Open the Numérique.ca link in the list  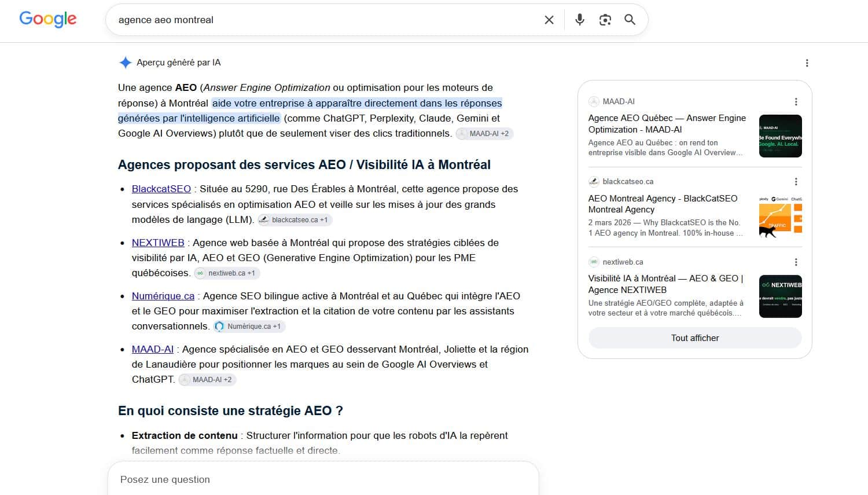coord(163,296)
